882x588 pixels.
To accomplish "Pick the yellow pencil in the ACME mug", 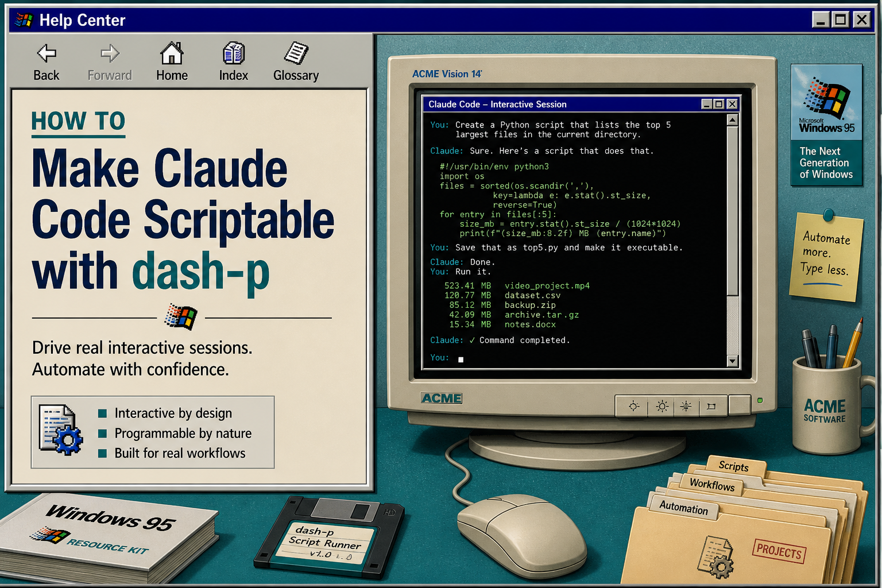I will point(853,343).
